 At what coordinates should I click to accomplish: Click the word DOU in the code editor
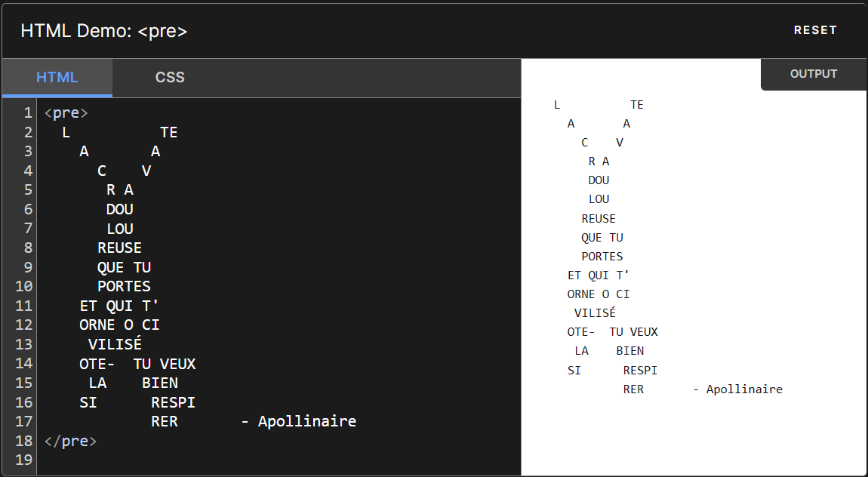119,209
